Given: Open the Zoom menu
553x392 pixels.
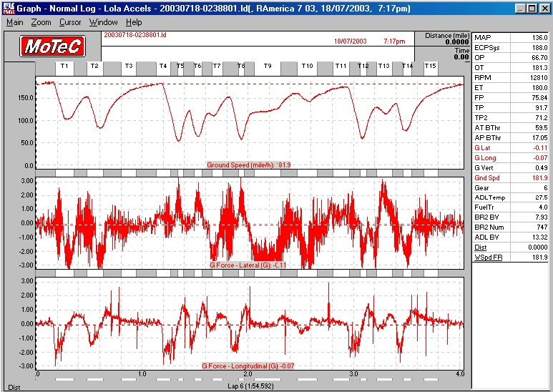Looking at the screenshot, I should (x=41, y=22).
